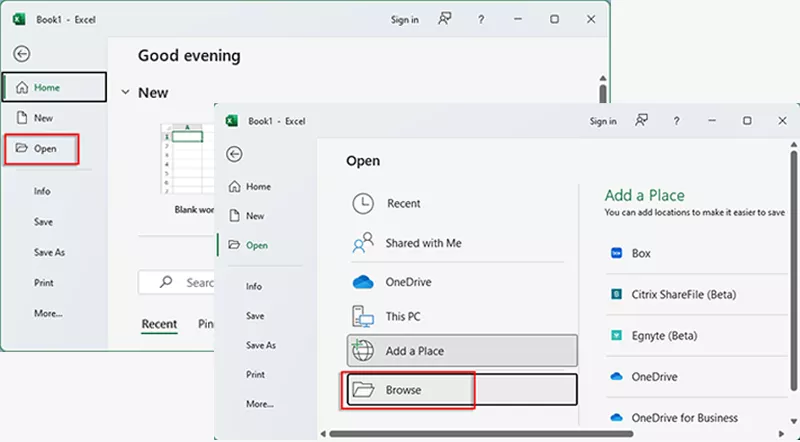Click the Feedback icon beside Sign in

(642, 121)
